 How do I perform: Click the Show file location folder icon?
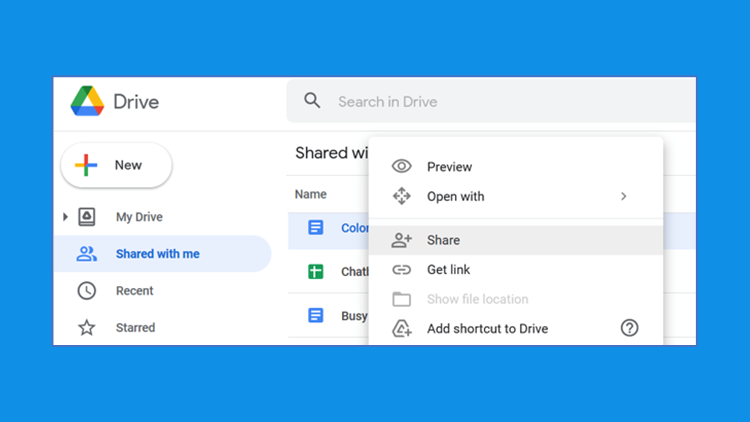(401, 299)
